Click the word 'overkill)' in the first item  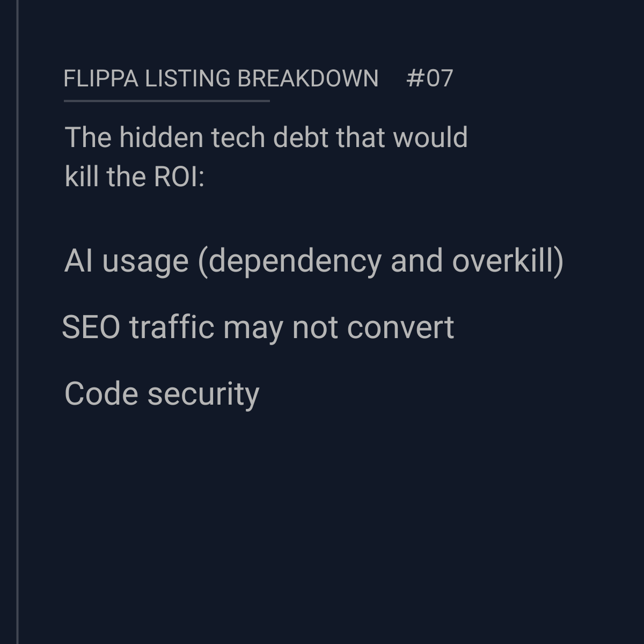click(x=508, y=261)
